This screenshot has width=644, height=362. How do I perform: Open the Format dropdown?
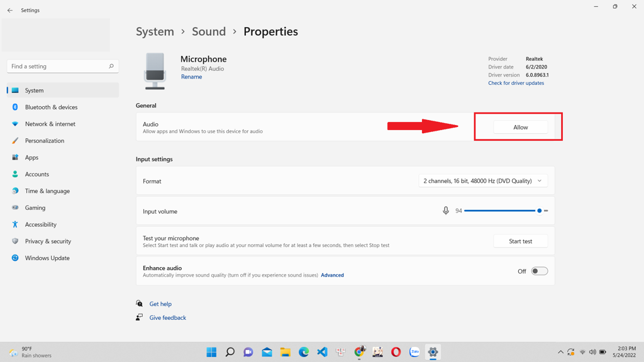click(483, 181)
